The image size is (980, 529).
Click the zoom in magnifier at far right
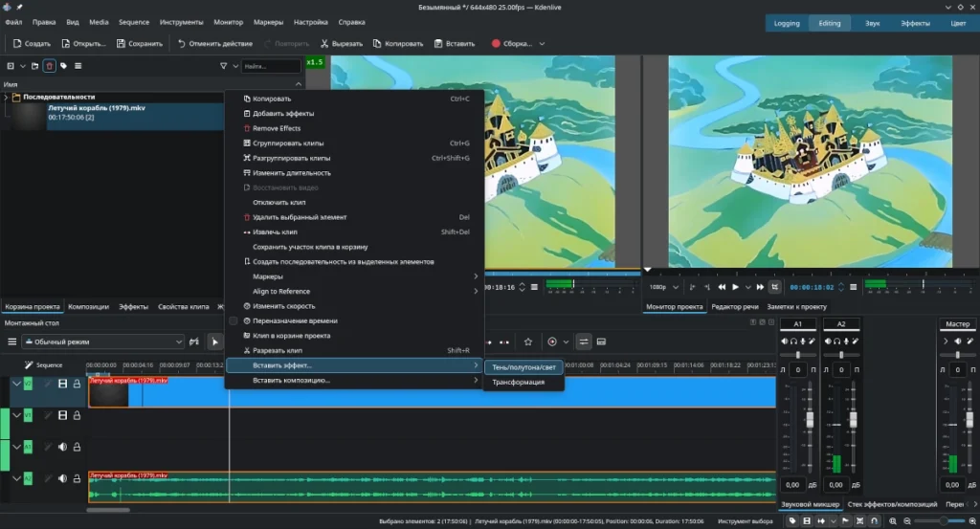[x=972, y=521]
